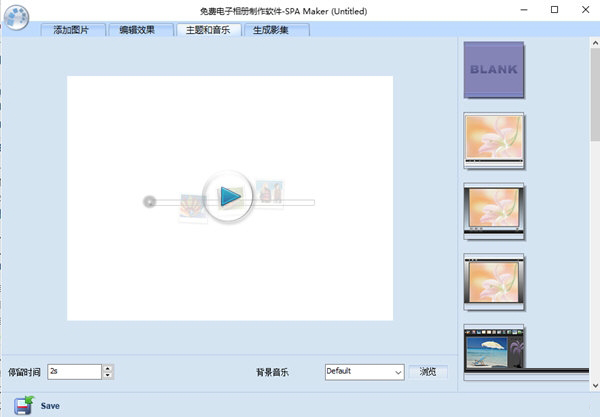The height and width of the screenshot is (417, 600).
Task: Choose the flower theme with top bar frame
Action: [494, 282]
